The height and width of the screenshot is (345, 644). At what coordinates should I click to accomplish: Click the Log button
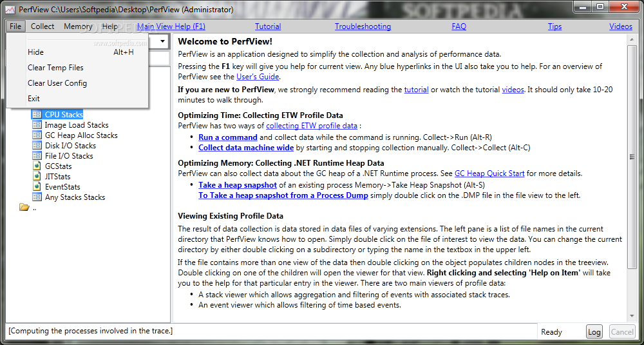(594, 332)
